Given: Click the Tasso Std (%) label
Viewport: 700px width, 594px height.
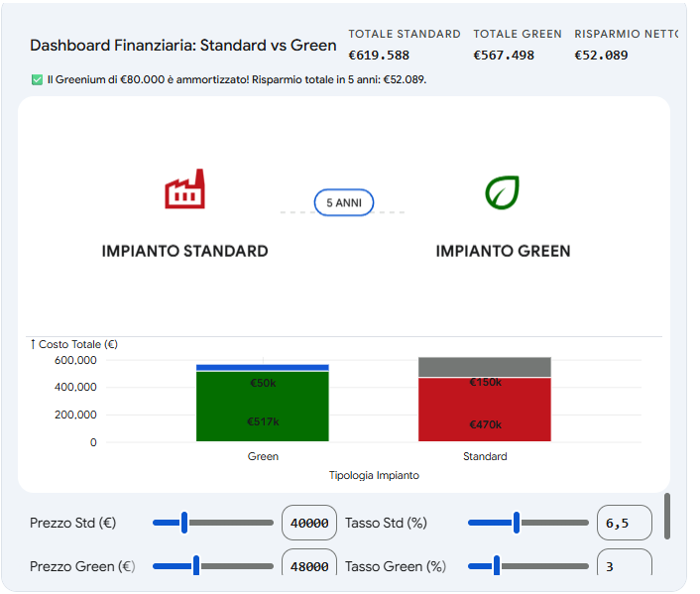Looking at the screenshot, I should coord(386,523).
